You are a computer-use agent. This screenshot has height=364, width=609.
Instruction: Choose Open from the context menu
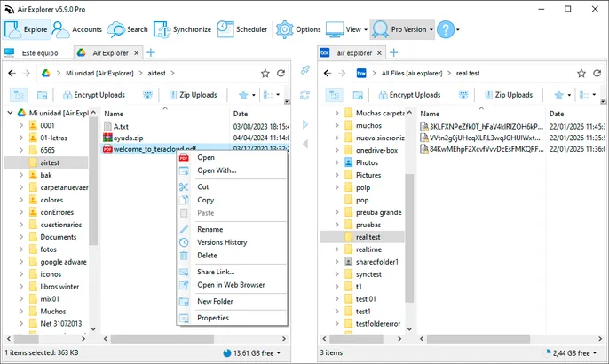pos(232,157)
